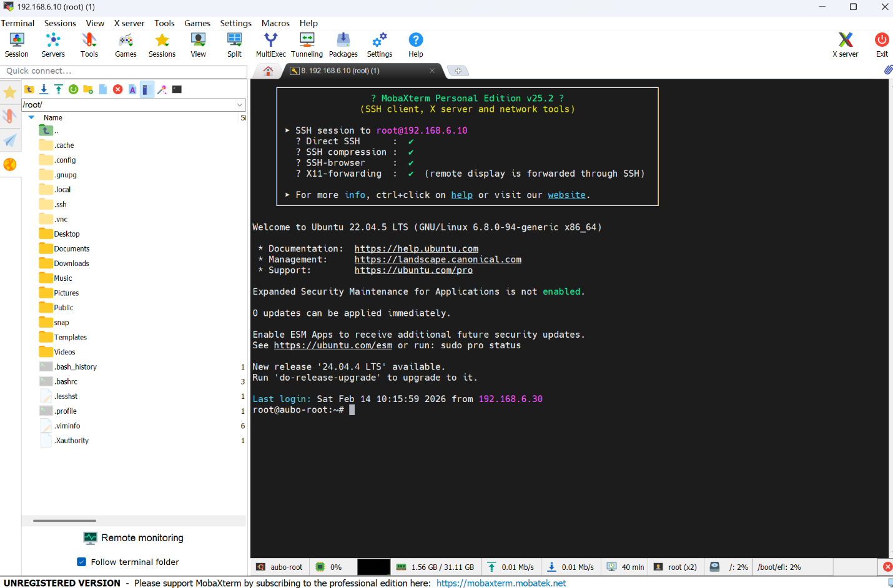This screenshot has height=588, width=893.
Task: Click the rename/ASCII 'A' SFTP icon
Action: [132, 89]
